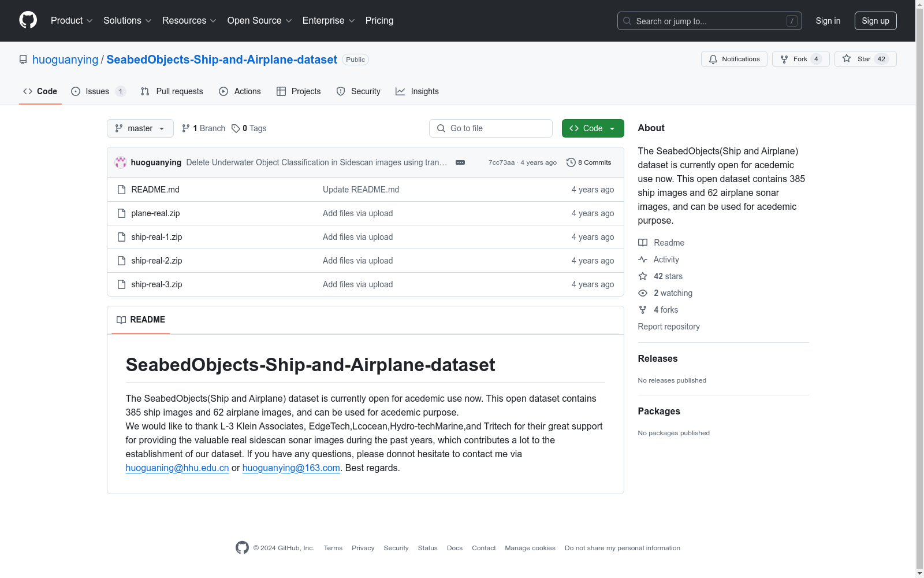Click the footer GitHub logo
The width and height of the screenshot is (924, 578).
pos(242,547)
